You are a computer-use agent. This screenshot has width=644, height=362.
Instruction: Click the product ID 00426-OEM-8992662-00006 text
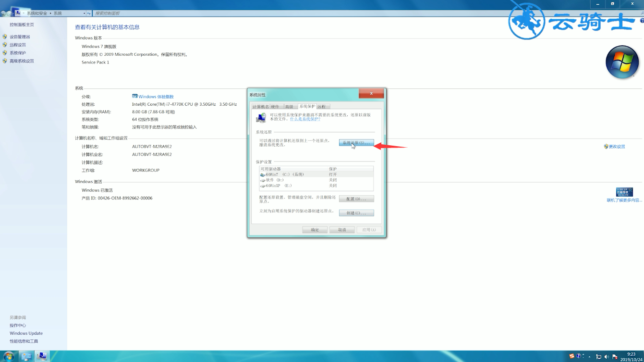[125, 198]
